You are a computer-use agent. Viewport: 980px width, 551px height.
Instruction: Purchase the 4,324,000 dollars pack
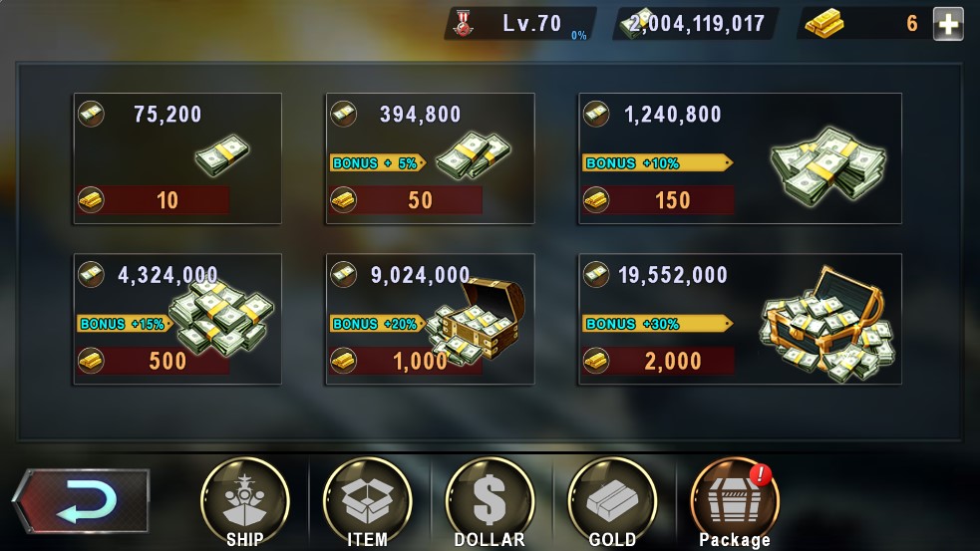tap(177, 319)
